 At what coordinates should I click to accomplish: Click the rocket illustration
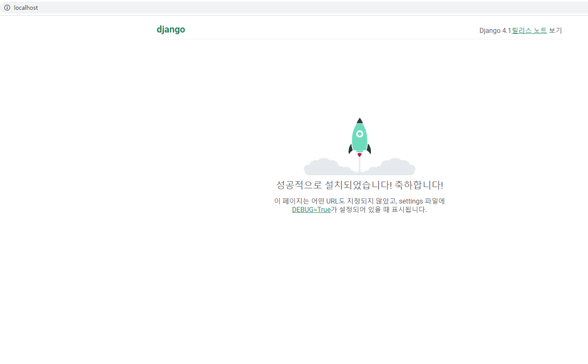point(359,146)
